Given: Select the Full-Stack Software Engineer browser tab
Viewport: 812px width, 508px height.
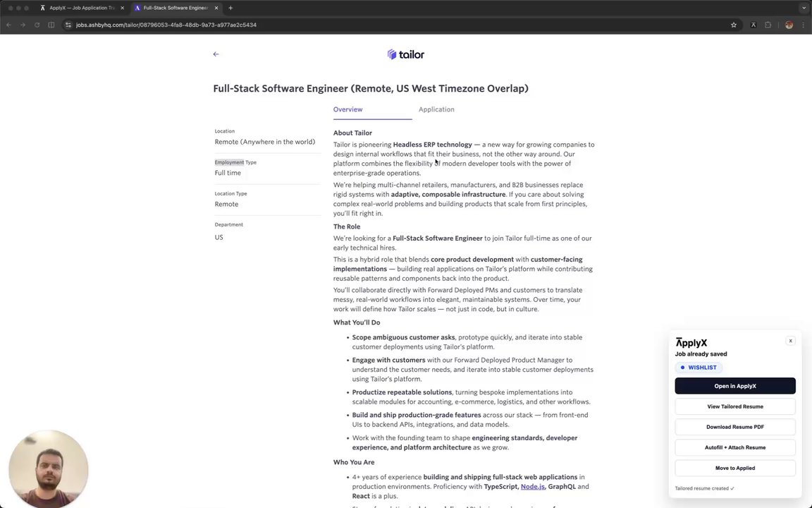Looking at the screenshot, I should [x=176, y=8].
